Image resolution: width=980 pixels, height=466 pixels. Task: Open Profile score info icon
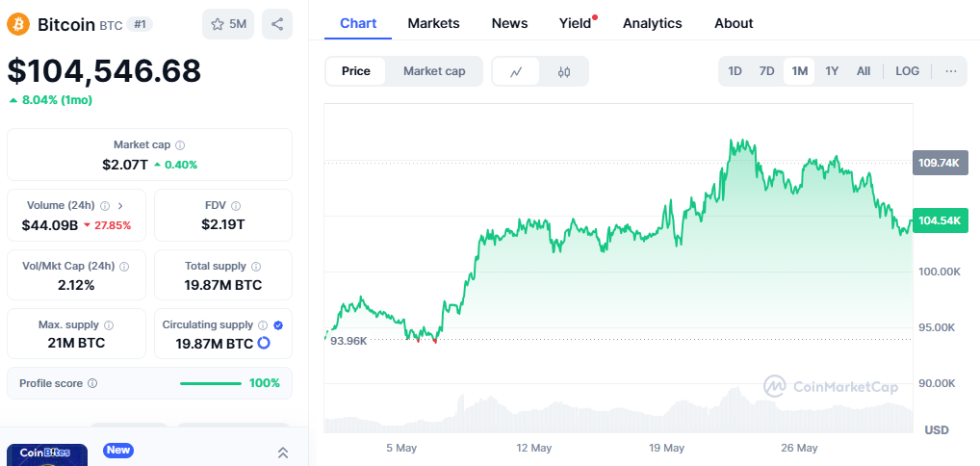pyautogui.click(x=92, y=383)
